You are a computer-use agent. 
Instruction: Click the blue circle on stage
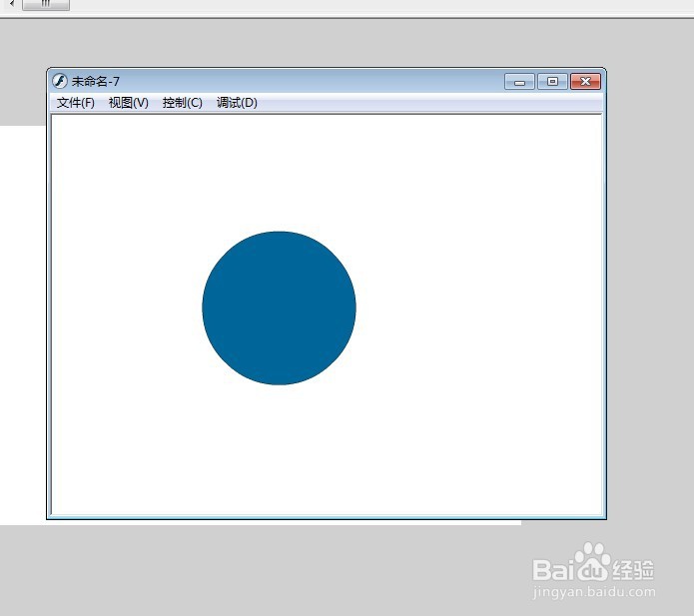pyautogui.click(x=279, y=308)
